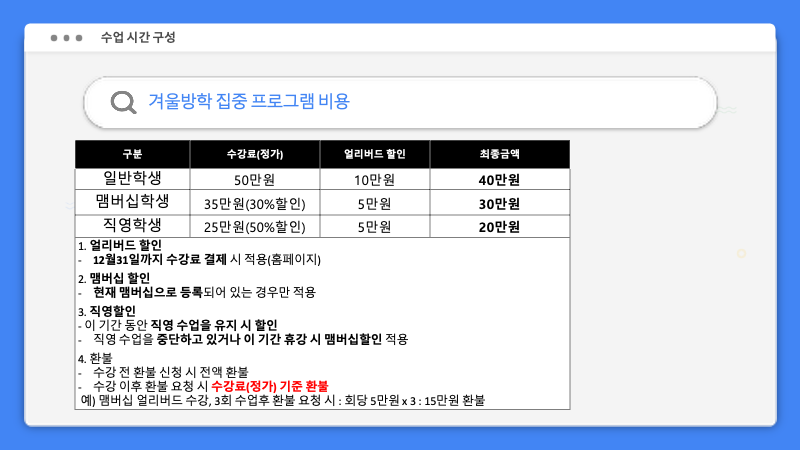Select the 40만원 final amount cell
800x450 pixels.
500,180
